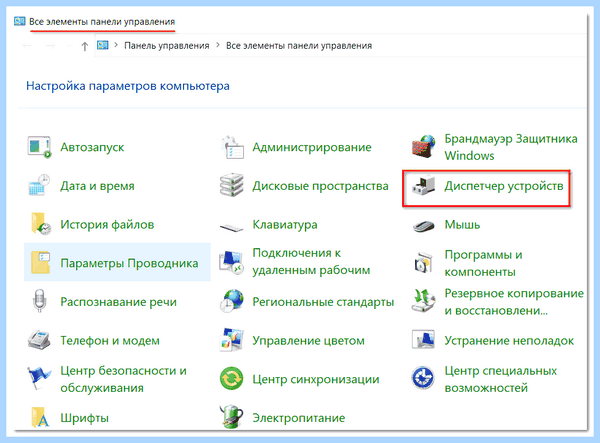
Task: Open the Мышь link
Action: (462, 225)
